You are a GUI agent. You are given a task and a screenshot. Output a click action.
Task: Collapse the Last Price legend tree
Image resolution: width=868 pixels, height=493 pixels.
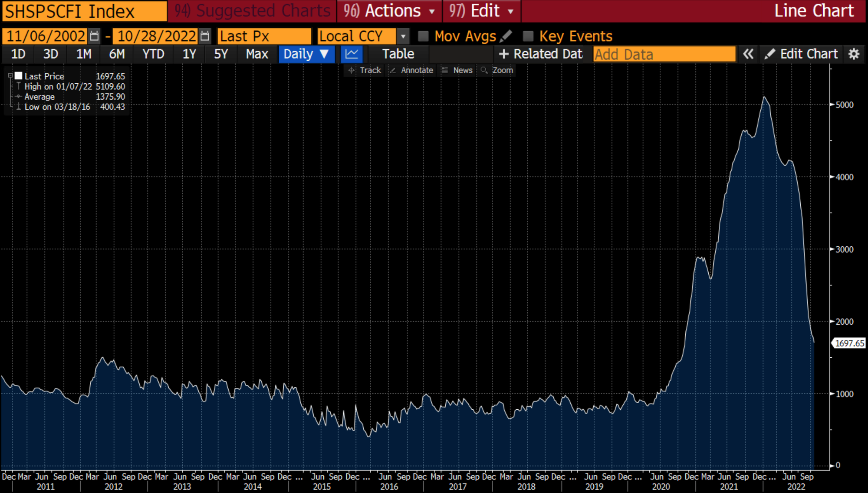[x=10, y=76]
